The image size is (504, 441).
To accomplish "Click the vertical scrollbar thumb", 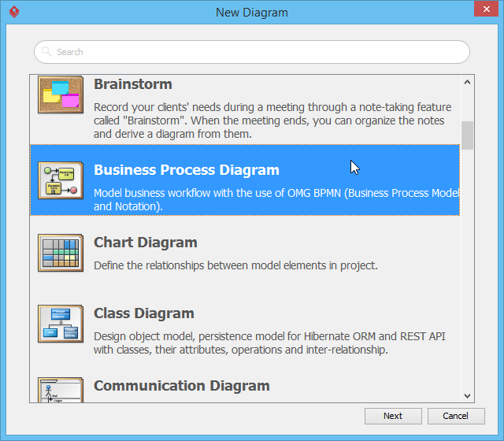I will (x=467, y=135).
